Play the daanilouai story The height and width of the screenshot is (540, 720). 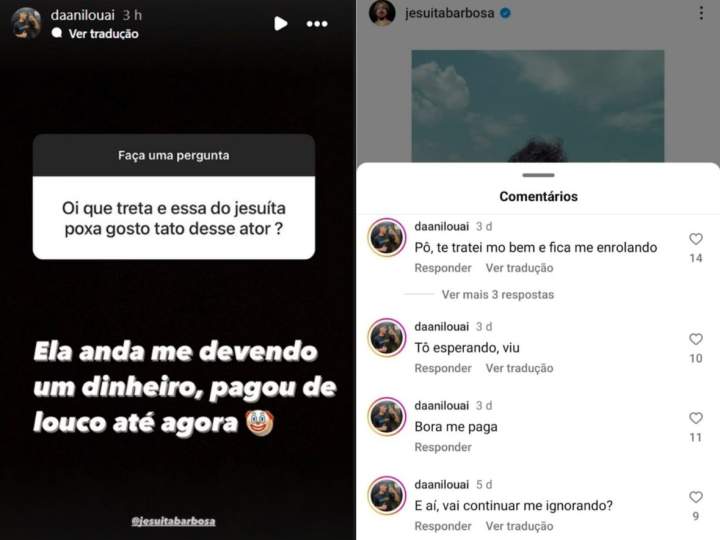pos(281,23)
